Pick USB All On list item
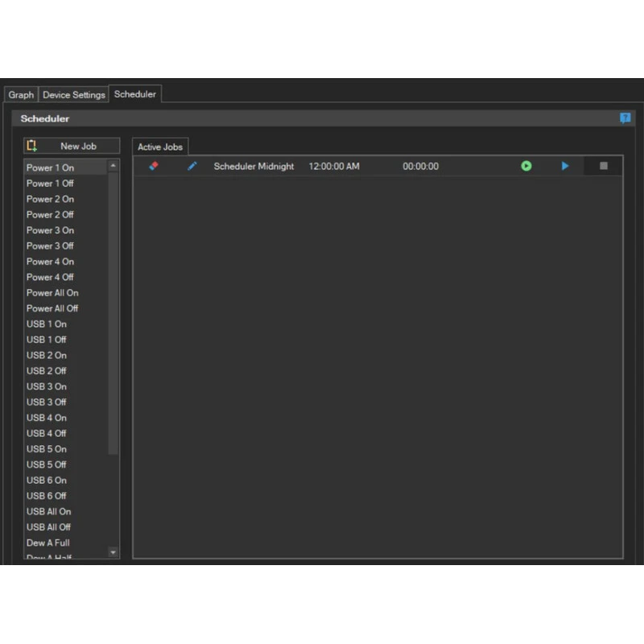Screen dimensions: 644x644 (48, 511)
